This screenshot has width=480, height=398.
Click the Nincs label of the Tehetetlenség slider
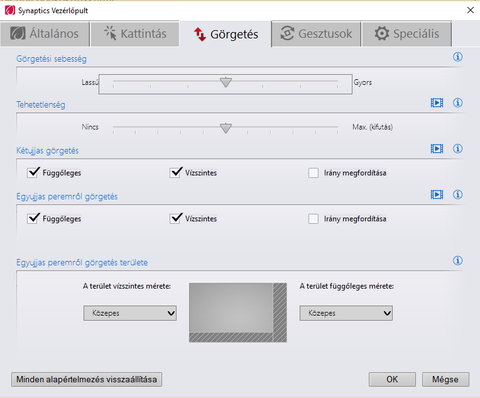[90, 127]
